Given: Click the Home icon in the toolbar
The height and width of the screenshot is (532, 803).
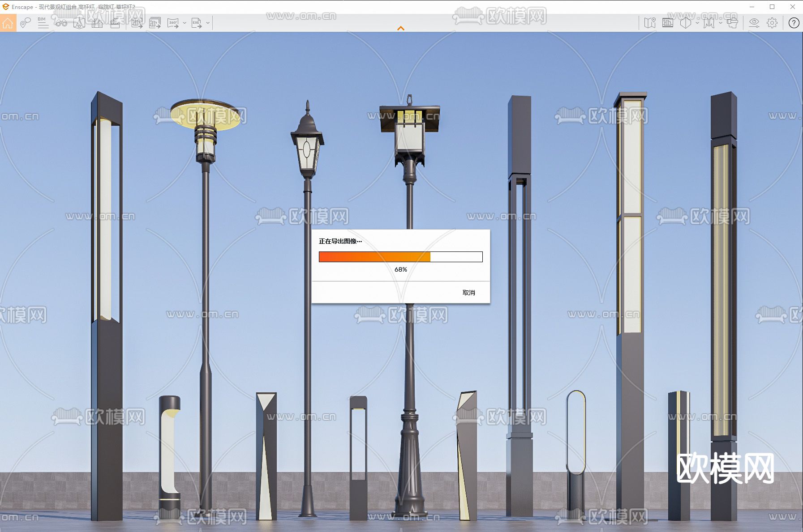Looking at the screenshot, I should 8,23.
